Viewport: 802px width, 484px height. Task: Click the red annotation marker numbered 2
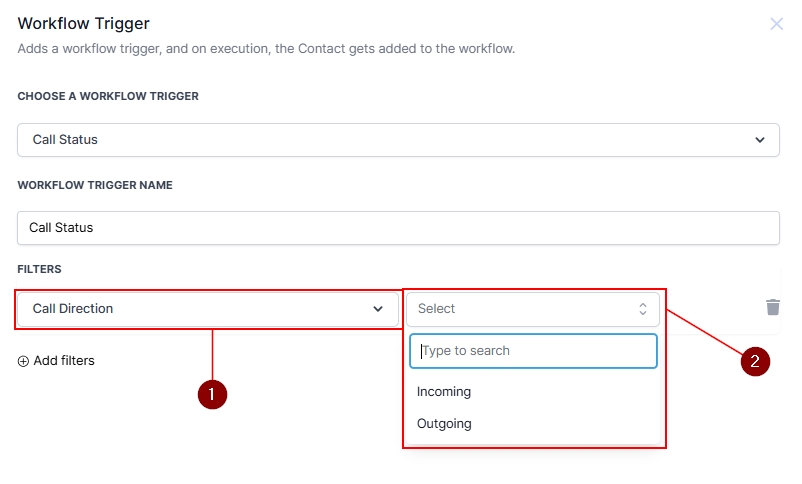click(755, 361)
